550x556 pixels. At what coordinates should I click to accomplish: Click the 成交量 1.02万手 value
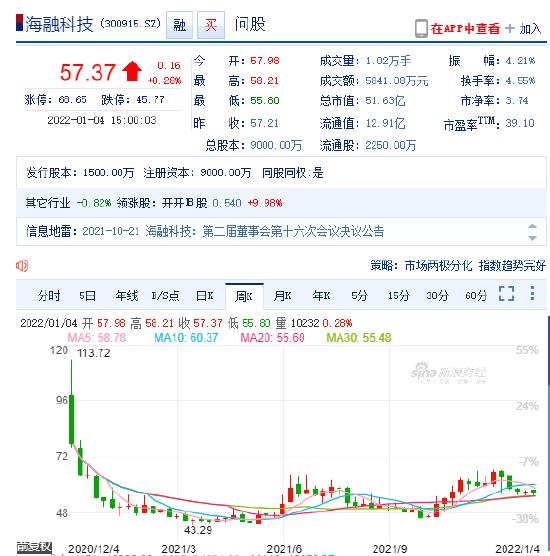(388, 61)
